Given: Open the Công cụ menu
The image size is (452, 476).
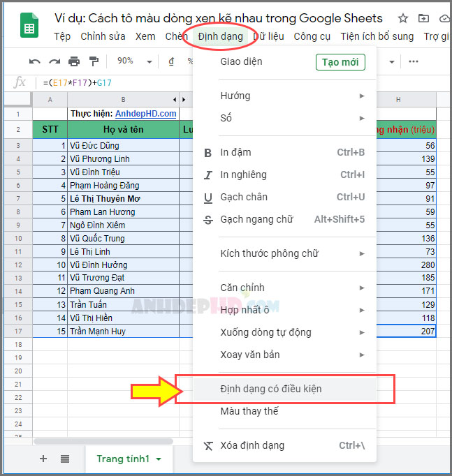Looking at the screenshot, I should pos(312,36).
